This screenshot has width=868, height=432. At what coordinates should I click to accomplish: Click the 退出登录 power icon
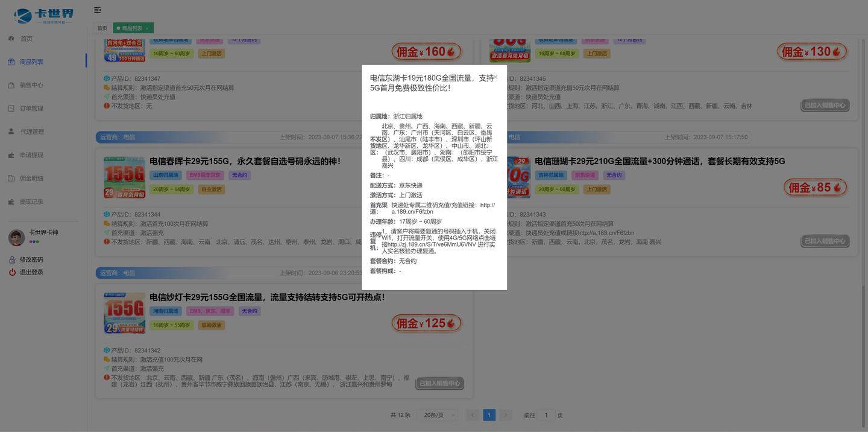pyautogui.click(x=12, y=272)
